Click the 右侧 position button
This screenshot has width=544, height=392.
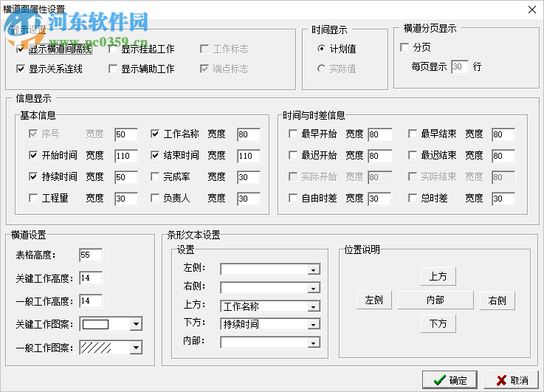pyautogui.click(x=497, y=300)
